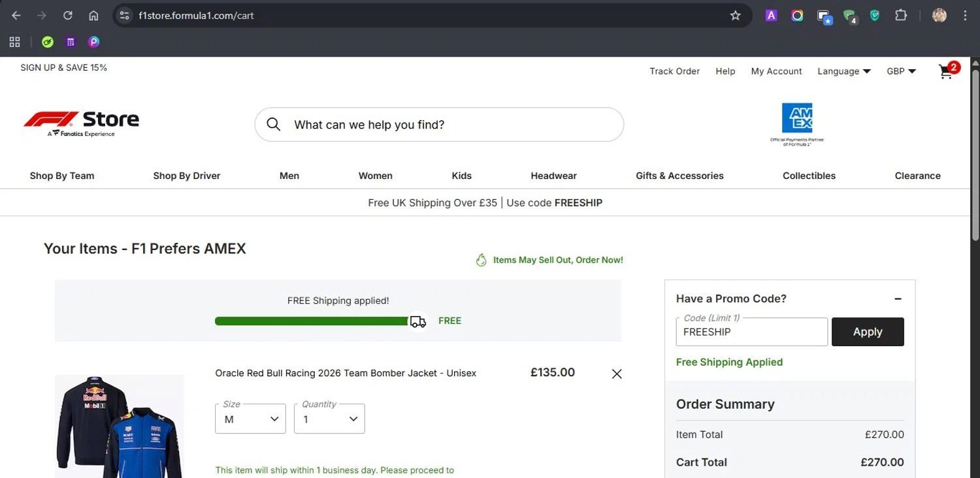Open the green circle bookmark

47,42
